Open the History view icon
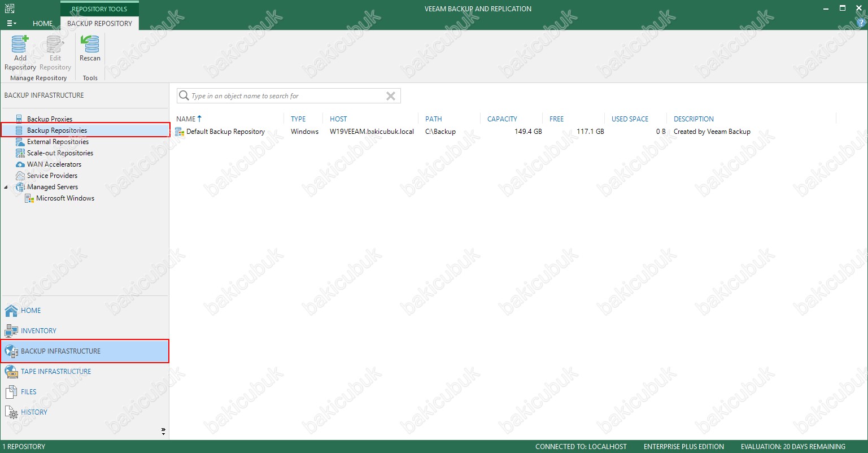 pos(11,412)
